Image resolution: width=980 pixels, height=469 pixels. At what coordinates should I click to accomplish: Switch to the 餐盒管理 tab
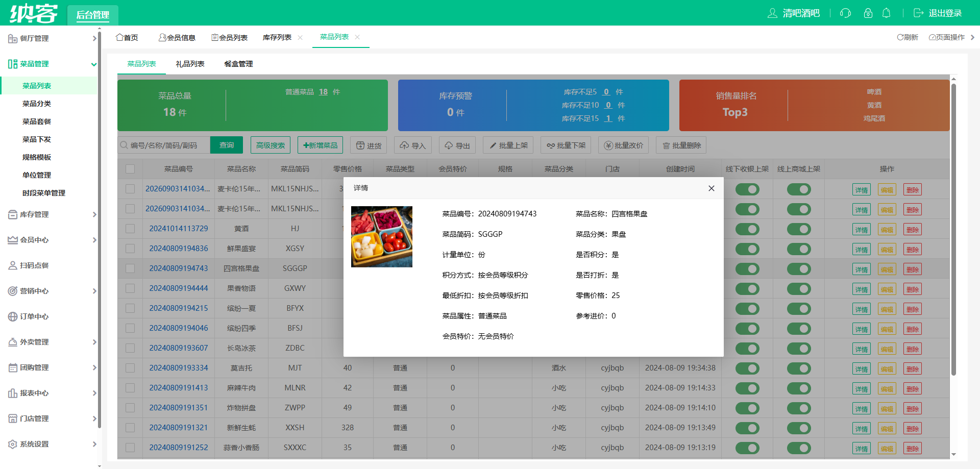click(x=238, y=64)
